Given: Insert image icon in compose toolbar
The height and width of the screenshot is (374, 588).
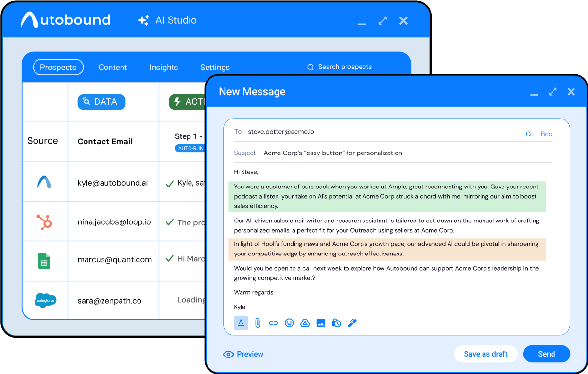Looking at the screenshot, I should coord(321,323).
